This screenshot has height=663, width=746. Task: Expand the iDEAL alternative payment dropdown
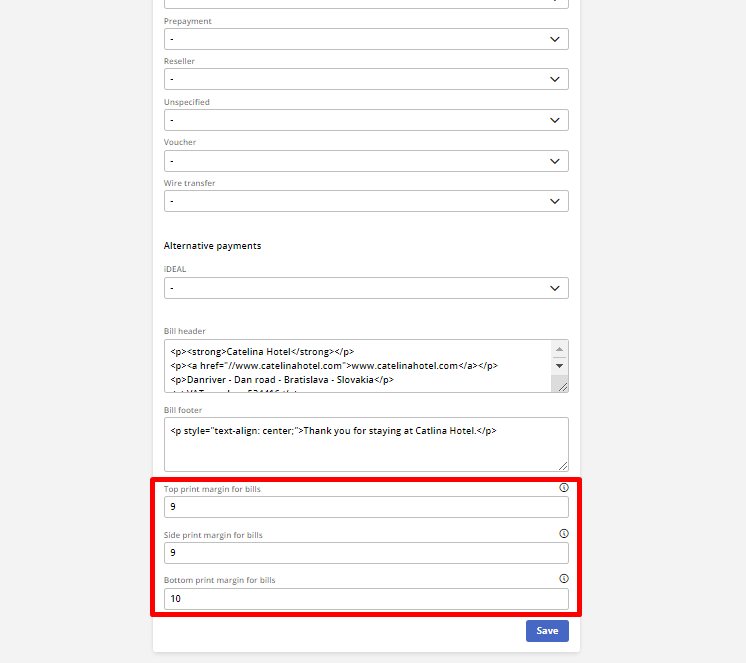click(x=366, y=288)
